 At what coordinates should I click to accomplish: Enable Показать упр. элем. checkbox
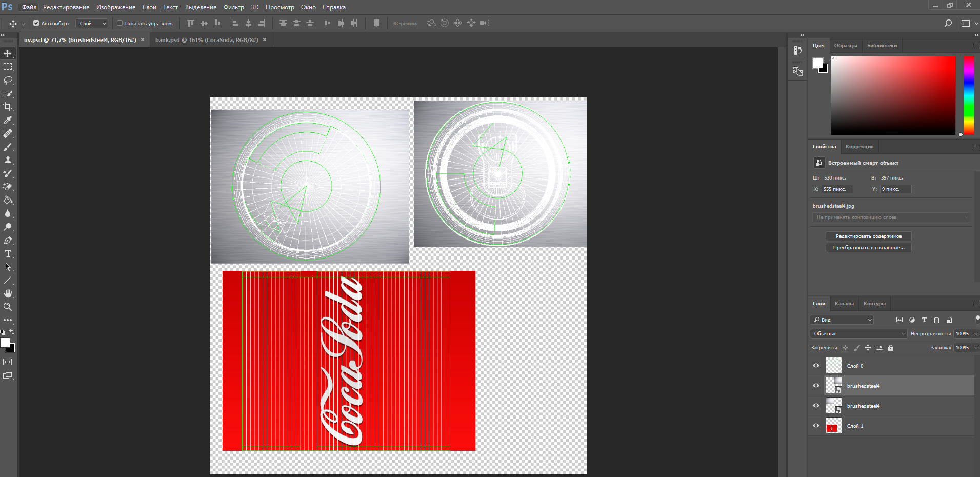(x=120, y=23)
